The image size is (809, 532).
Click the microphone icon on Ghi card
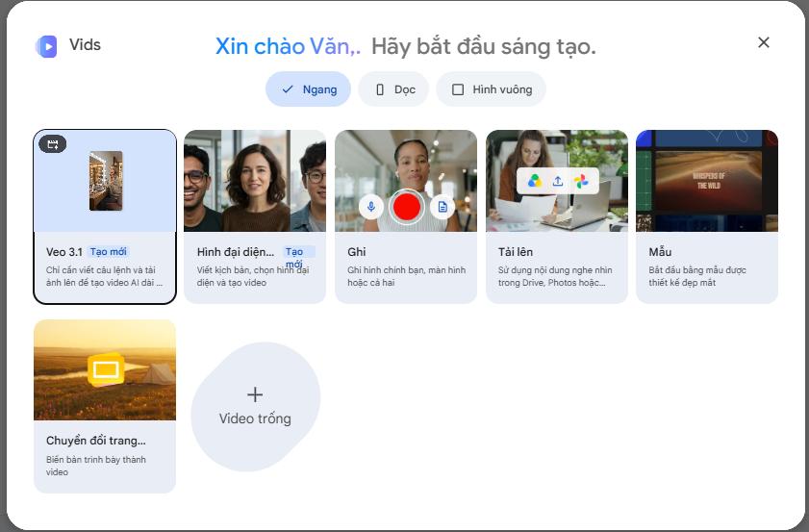pyautogui.click(x=371, y=207)
